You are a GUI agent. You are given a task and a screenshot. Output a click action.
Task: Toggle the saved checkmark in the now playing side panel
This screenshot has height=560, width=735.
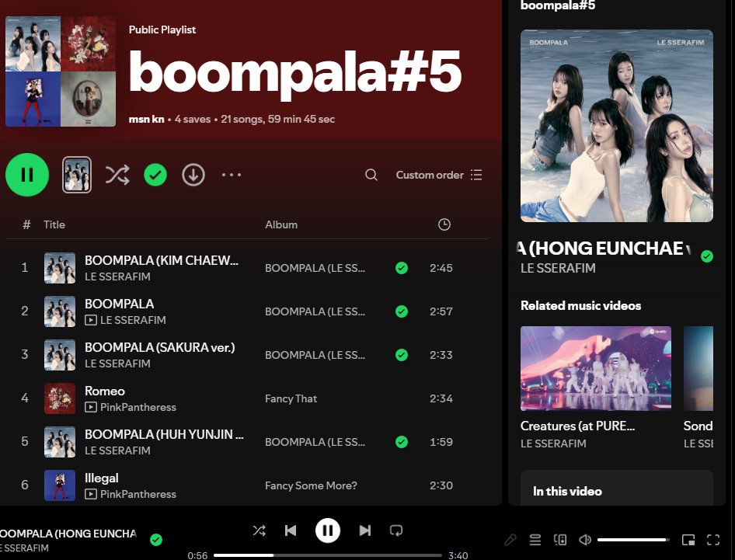pos(707,256)
